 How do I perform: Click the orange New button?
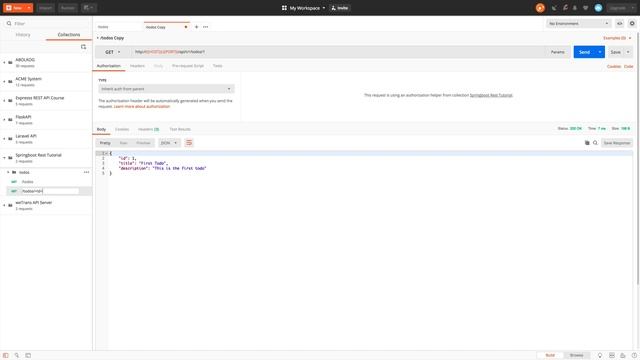click(x=14, y=8)
